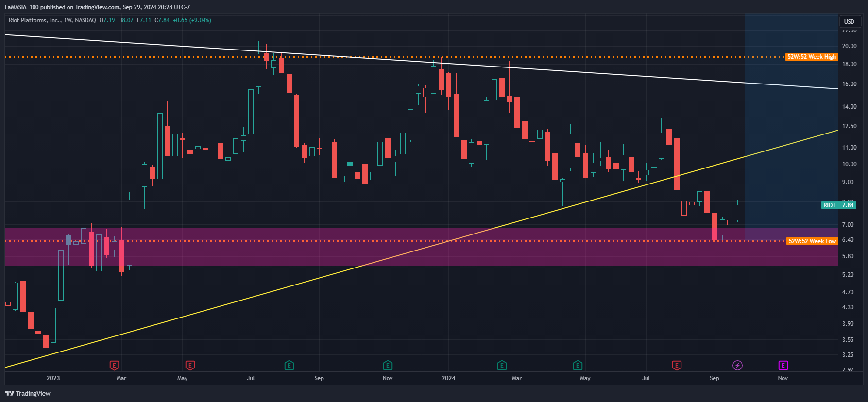
Task: Click the 18.00 price axis label
Action: pos(850,64)
